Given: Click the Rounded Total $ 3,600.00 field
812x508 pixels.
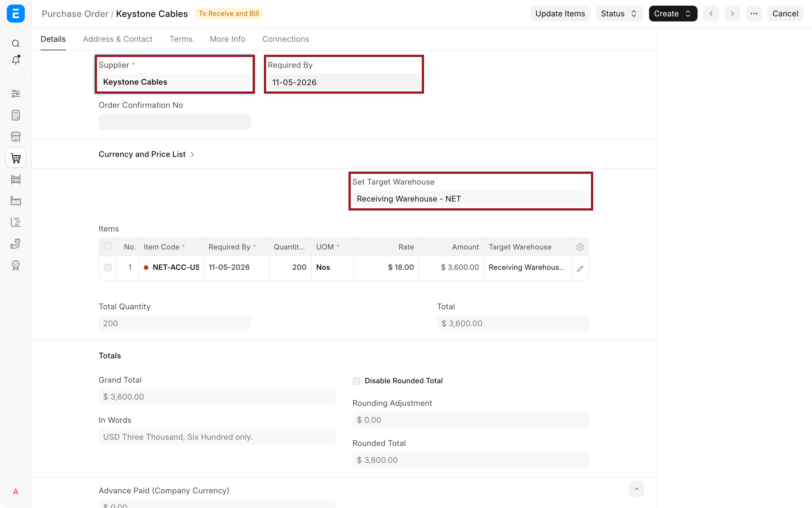Looking at the screenshot, I should pyautogui.click(x=470, y=460).
